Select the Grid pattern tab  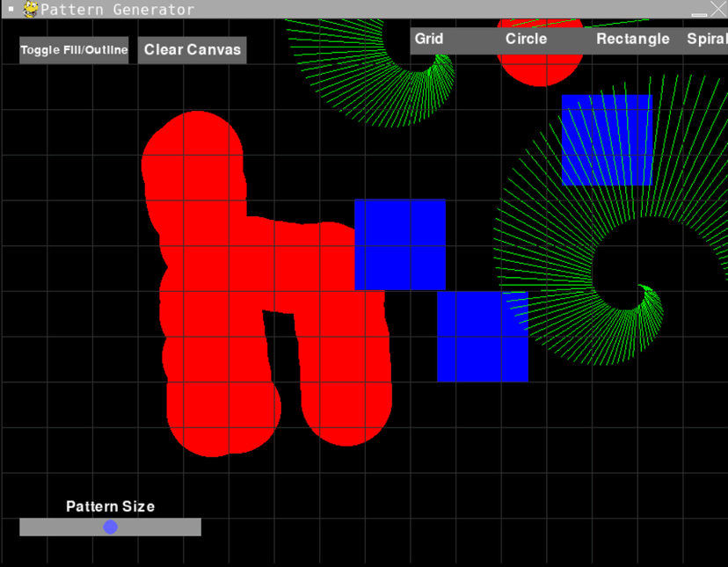point(429,40)
